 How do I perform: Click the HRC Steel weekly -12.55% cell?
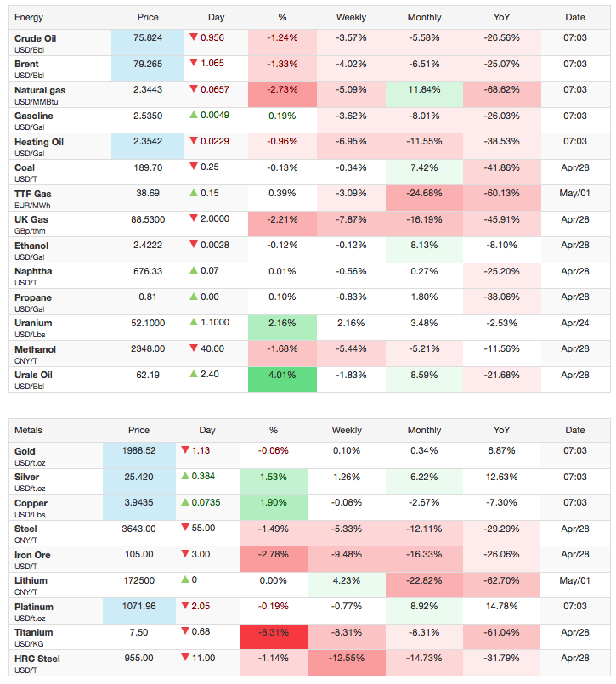tap(347, 663)
